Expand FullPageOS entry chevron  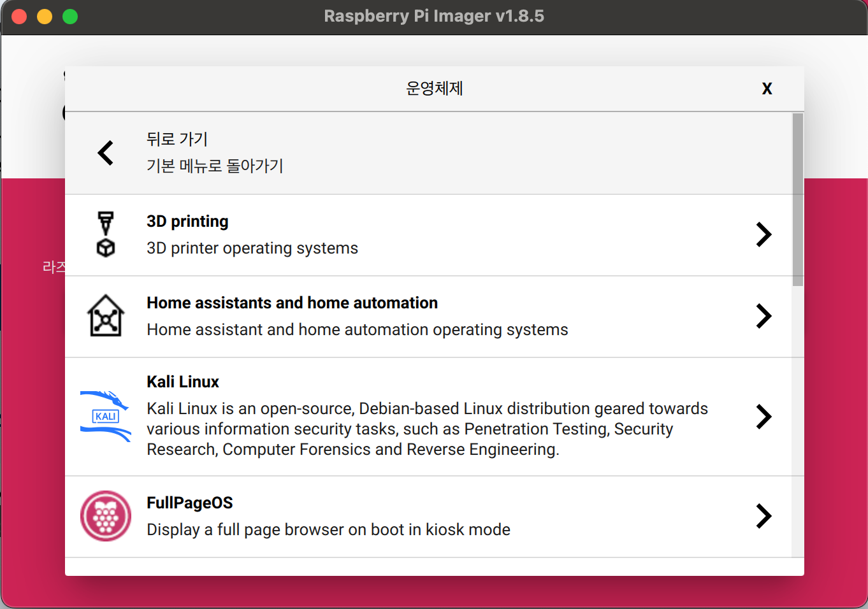point(763,516)
